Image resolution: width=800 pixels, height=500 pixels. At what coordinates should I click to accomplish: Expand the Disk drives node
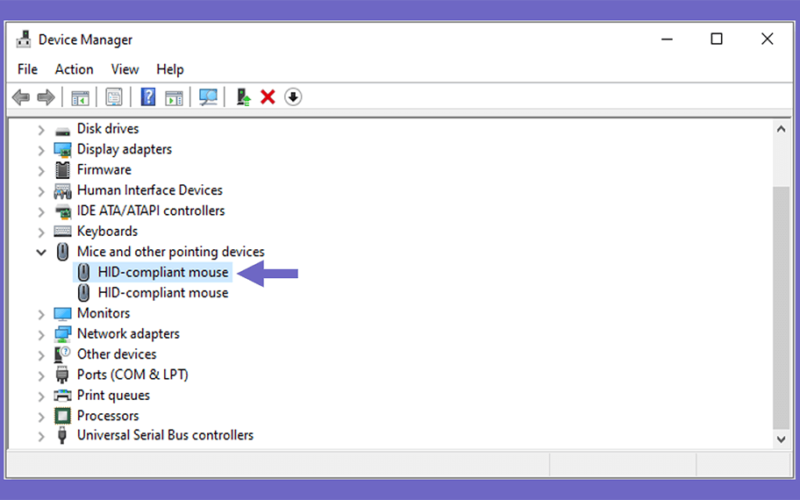click(41, 130)
